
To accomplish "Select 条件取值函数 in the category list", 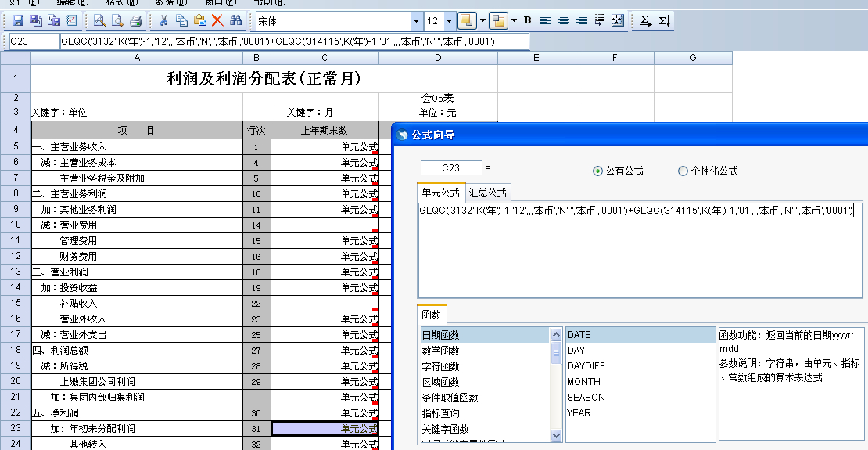I will tap(484, 398).
